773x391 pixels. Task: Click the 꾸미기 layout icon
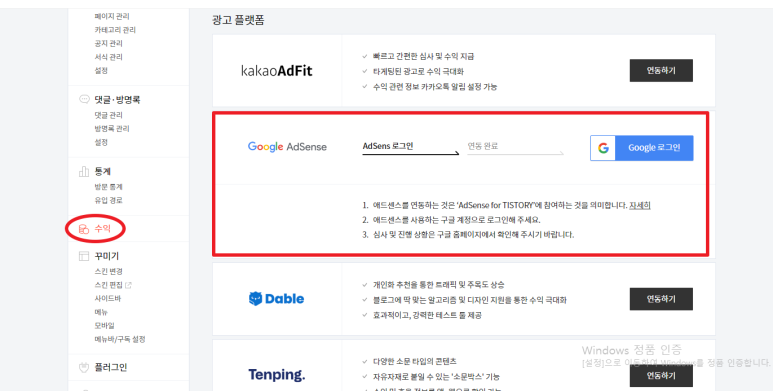click(84, 256)
